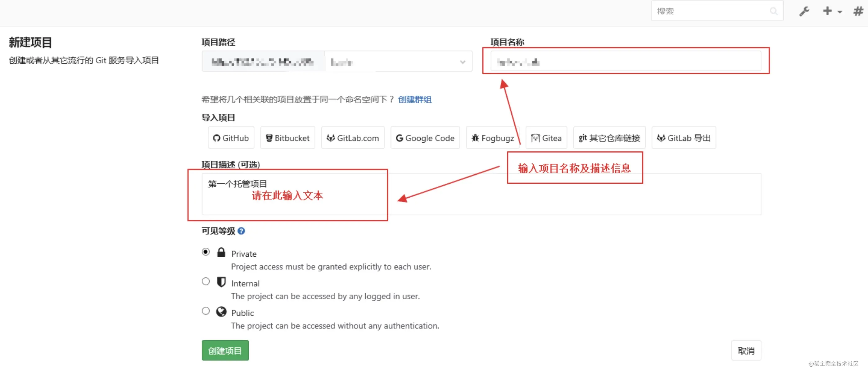Import via 其它仓库链接 git URL button

pos(609,138)
